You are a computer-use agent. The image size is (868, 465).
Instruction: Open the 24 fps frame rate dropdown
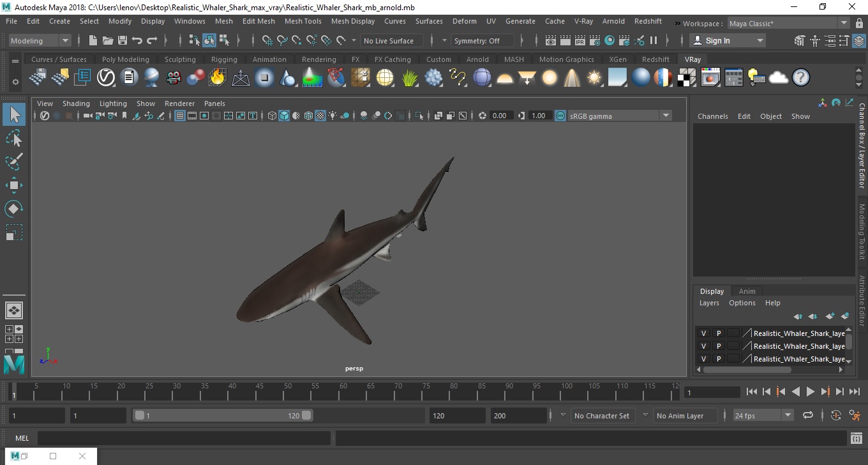coord(763,415)
